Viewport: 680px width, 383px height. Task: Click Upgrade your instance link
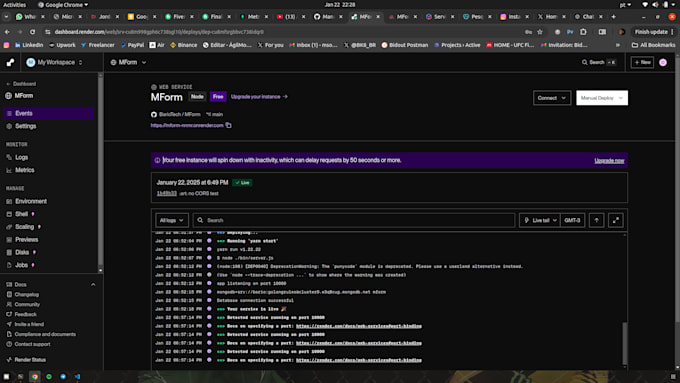point(259,97)
